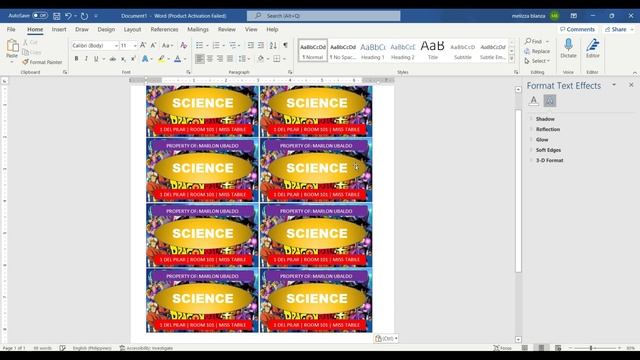Open Text Effects and Typography

145,59
